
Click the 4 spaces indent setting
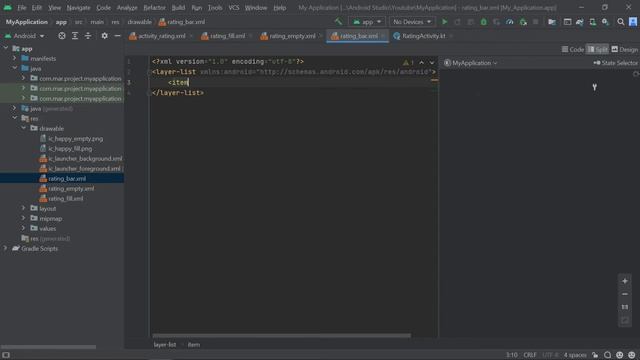click(x=575, y=355)
